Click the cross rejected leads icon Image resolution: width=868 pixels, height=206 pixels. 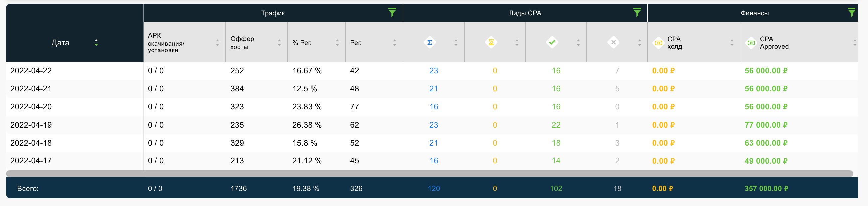tap(613, 43)
